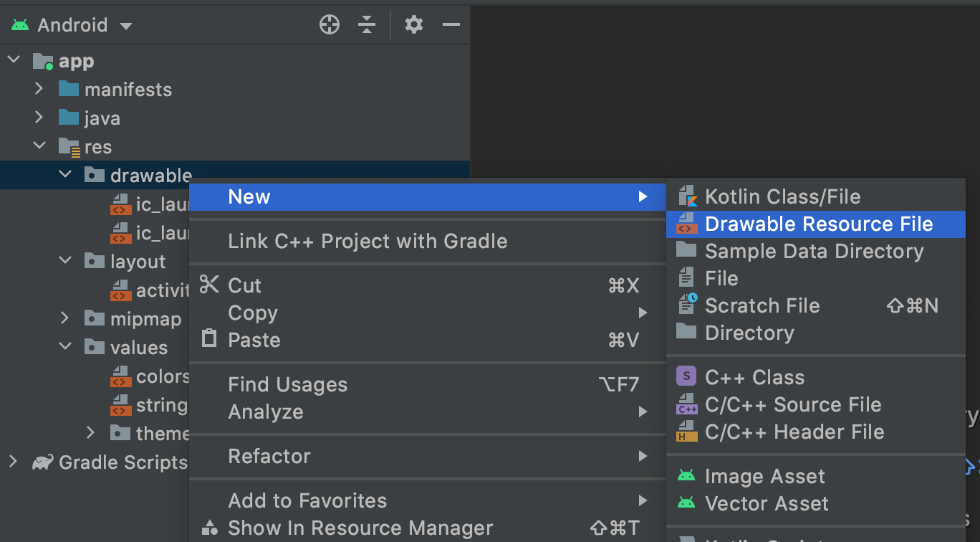Open the New submenu
This screenshot has width=980, height=542.
click(x=428, y=196)
